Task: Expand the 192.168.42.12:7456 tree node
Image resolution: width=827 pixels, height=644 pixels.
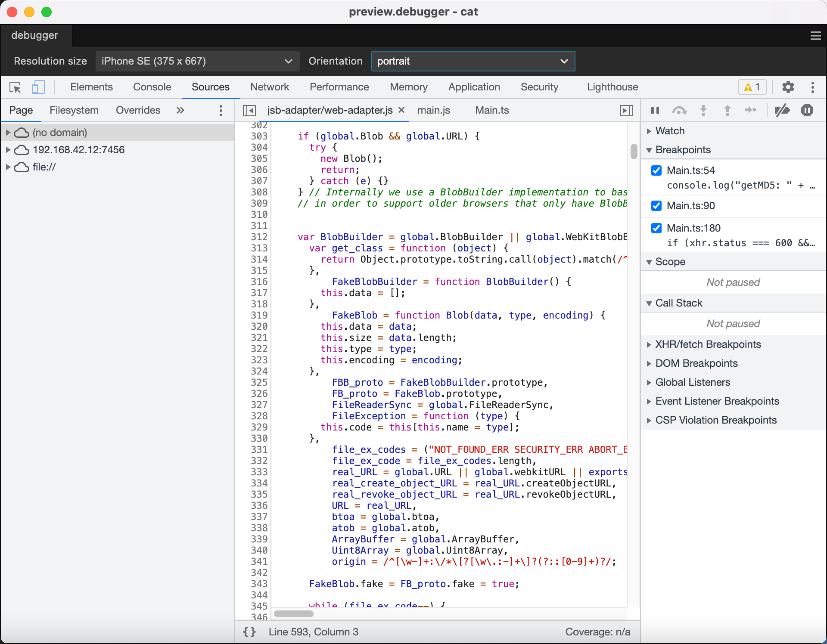Action: tap(8, 150)
